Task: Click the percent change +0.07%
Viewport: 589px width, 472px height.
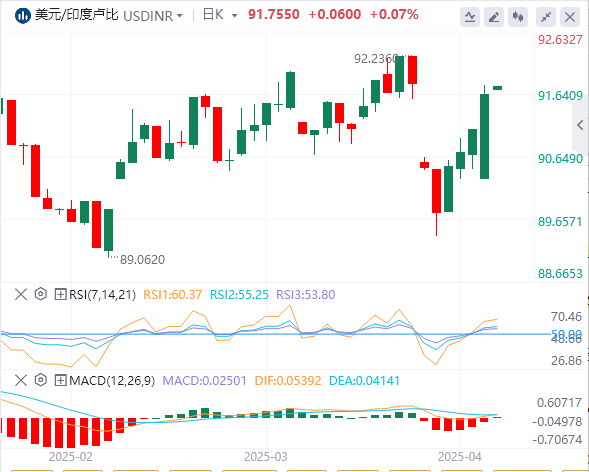Action: pyautogui.click(x=394, y=15)
